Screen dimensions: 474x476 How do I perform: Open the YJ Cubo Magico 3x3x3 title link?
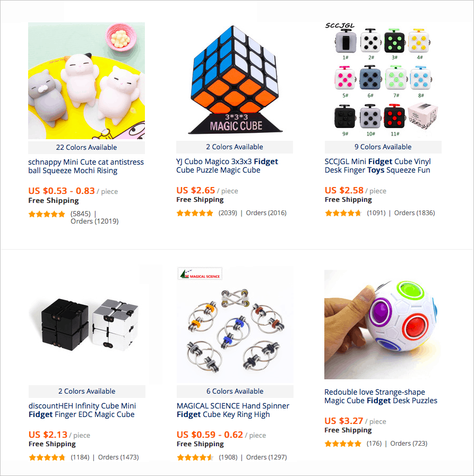pyautogui.click(x=227, y=166)
